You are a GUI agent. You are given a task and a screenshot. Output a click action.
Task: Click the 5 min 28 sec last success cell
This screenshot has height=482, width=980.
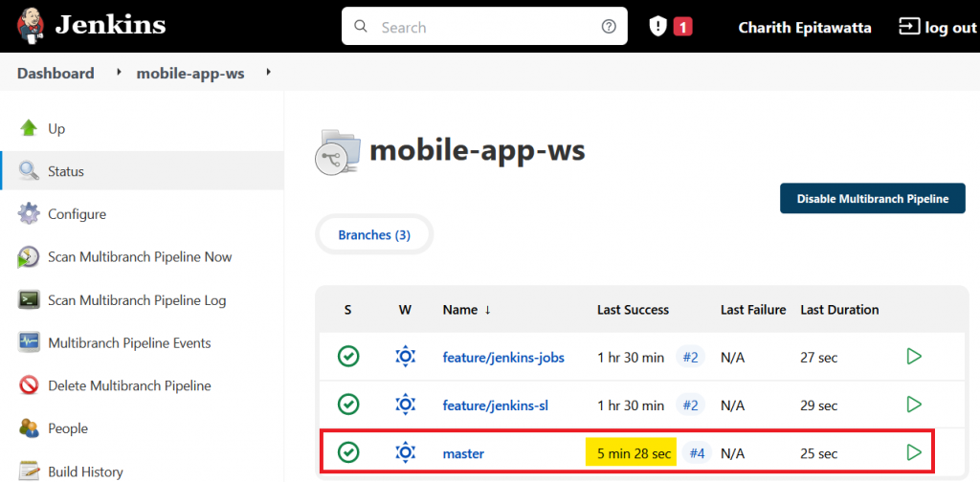click(x=632, y=452)
